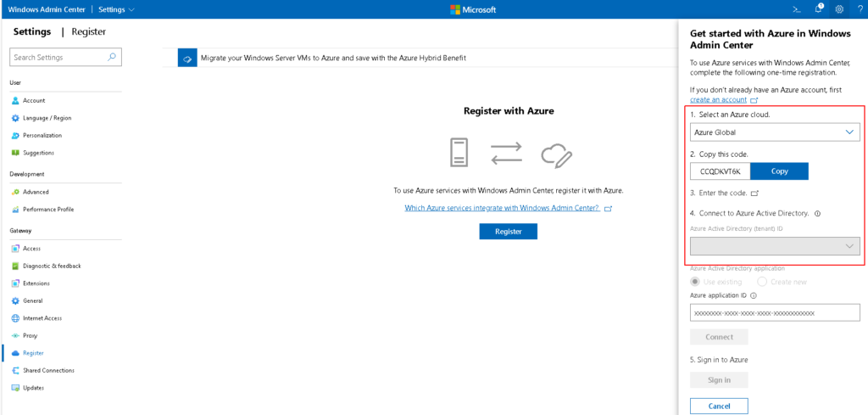Click external link icon next to Enter the code
The height and width of the screenshot is (415, 868).
point(754,193)
